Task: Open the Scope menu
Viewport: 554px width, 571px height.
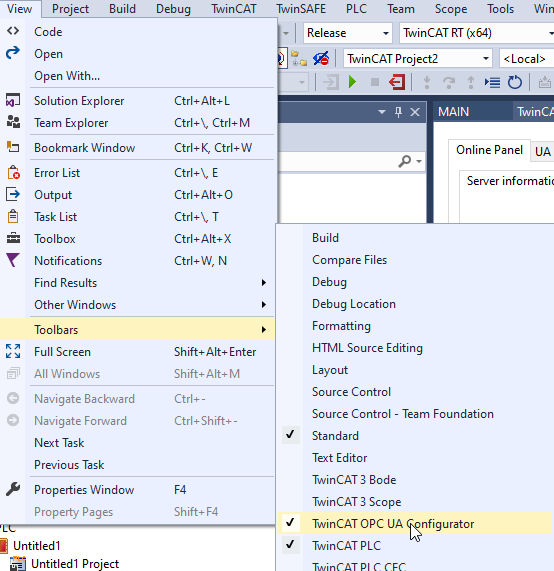Action: coord(451,9)
